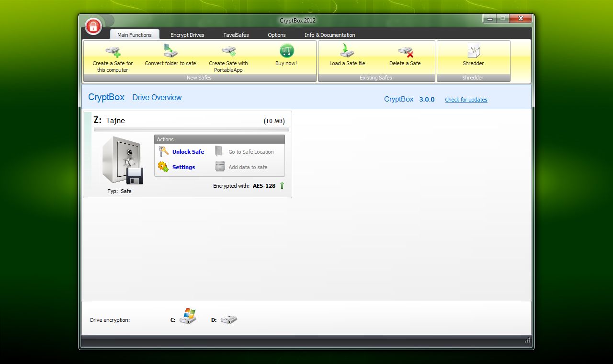The width and height of the screenshot is (613, 364).
Task: Click the gears icon beside Settings
Action: click(163, 167)
